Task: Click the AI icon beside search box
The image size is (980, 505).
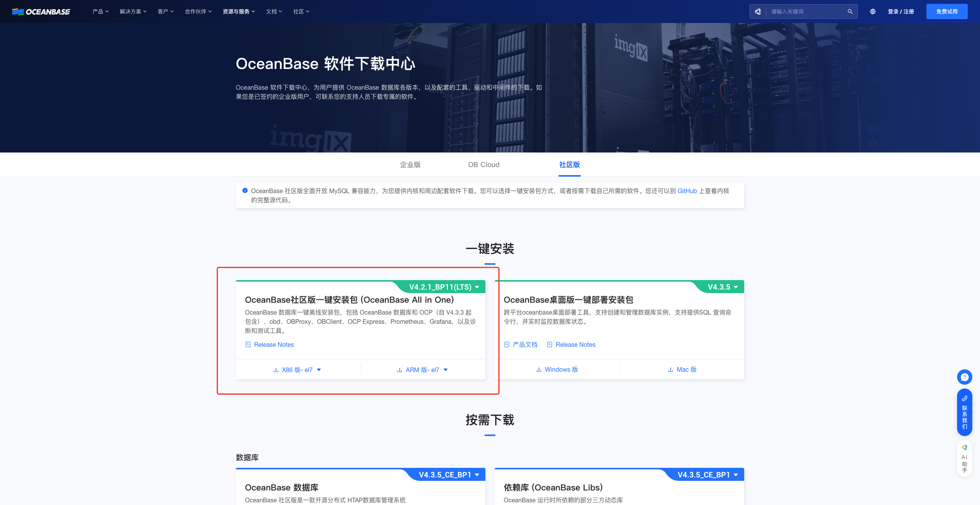Action: point(758,11)
